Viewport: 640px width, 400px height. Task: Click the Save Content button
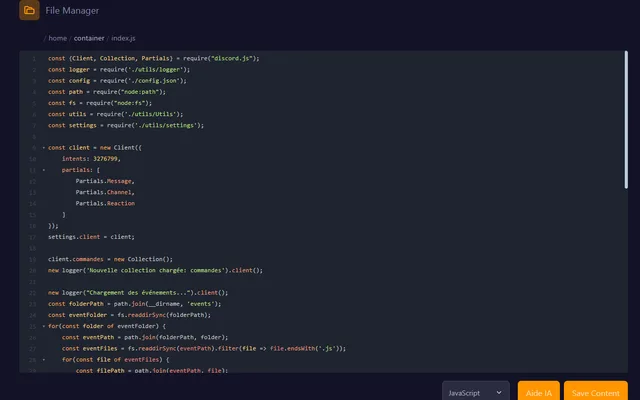pos(596,392)
